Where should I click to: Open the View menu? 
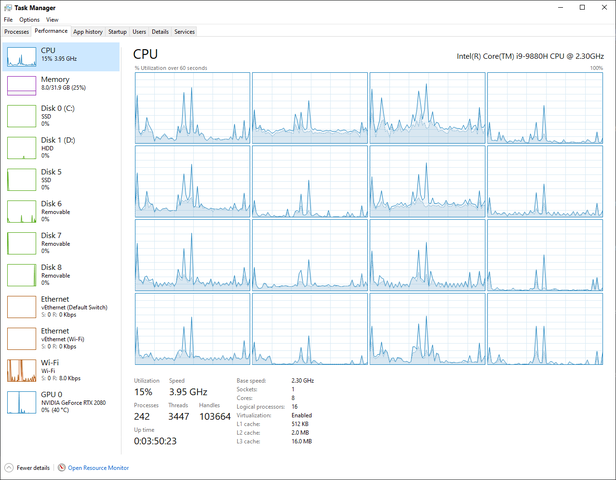click(x=52, y=19)
